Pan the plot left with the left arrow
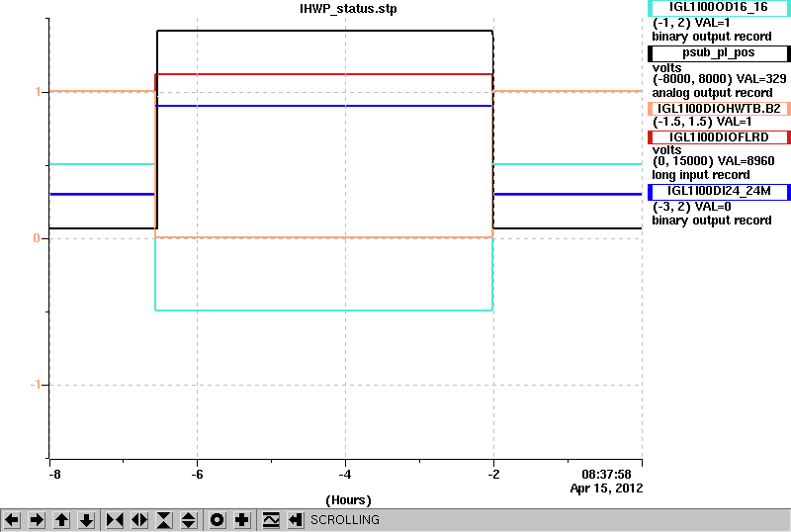Viewport: 791px width, 532px height. coord(12,520)
